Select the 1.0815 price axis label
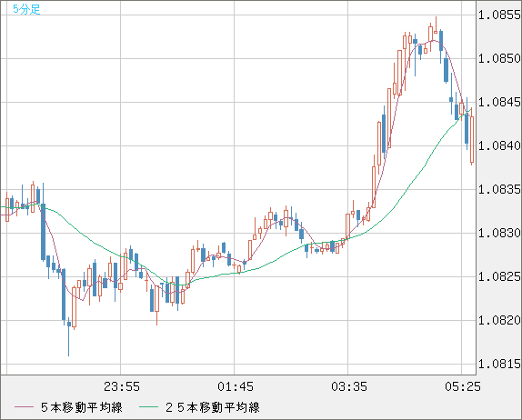522x420 pixels. [499, 364]
